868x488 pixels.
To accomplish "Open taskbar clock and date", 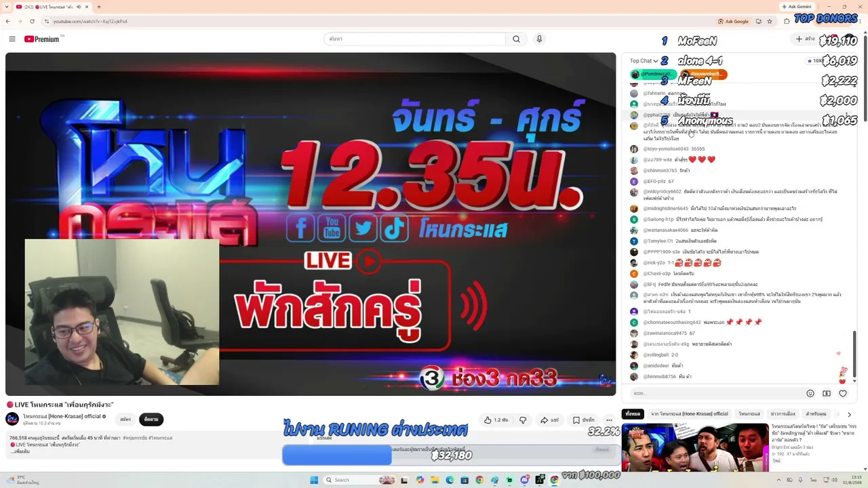I will [852, 480].
